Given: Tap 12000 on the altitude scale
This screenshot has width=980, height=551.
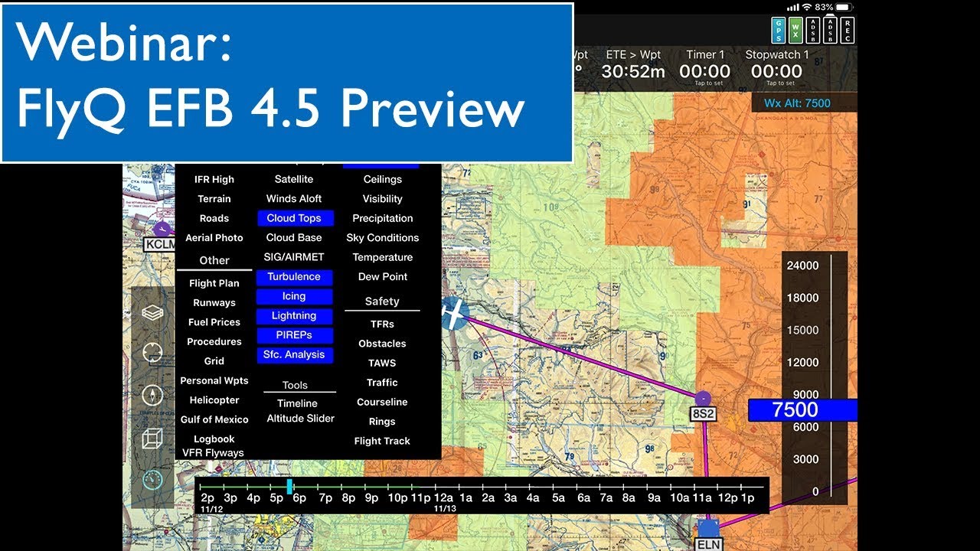Looking at the screenshot, I should (x=803, y=362).
